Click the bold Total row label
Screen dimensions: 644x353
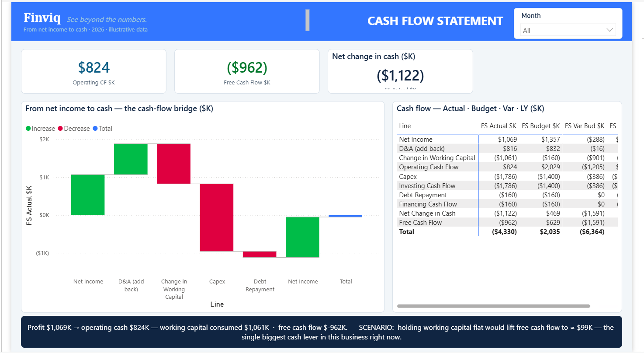pyautogui.click(x=406, y=232)
